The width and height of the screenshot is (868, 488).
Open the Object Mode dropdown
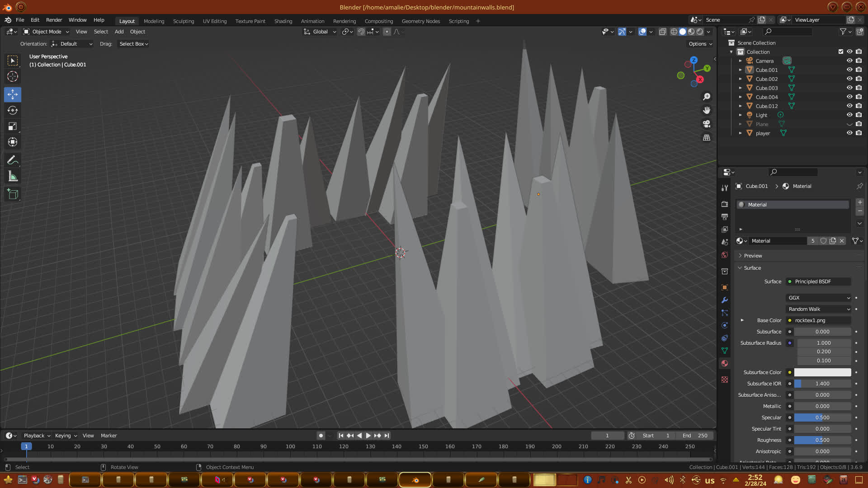click(46, 32)
